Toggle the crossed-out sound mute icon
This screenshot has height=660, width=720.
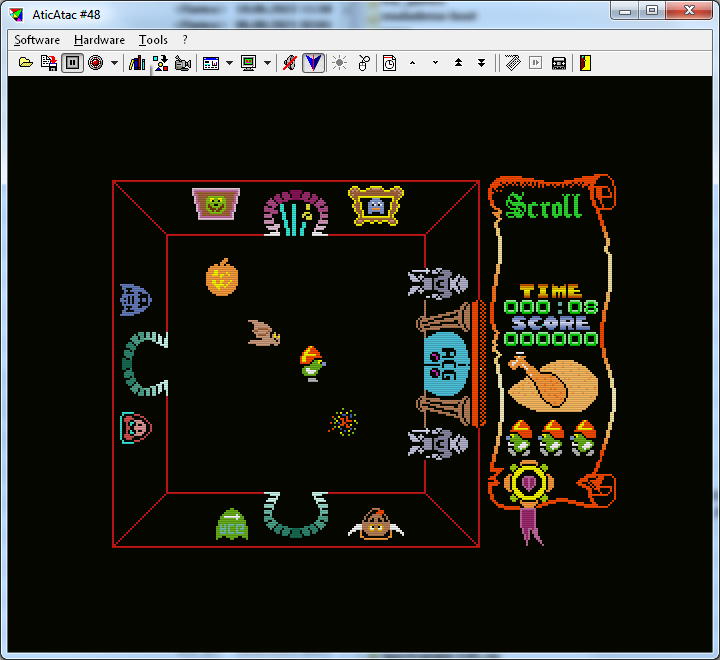[290, 63]
